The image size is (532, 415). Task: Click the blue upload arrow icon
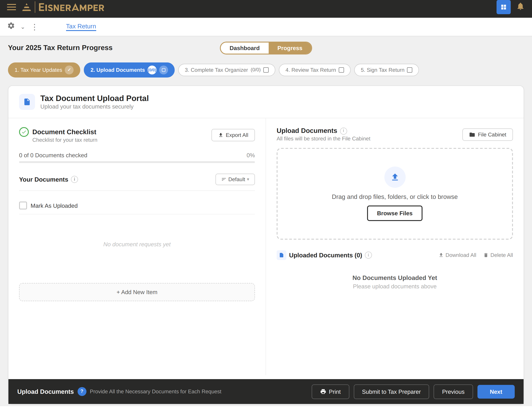tap(395, 177)
